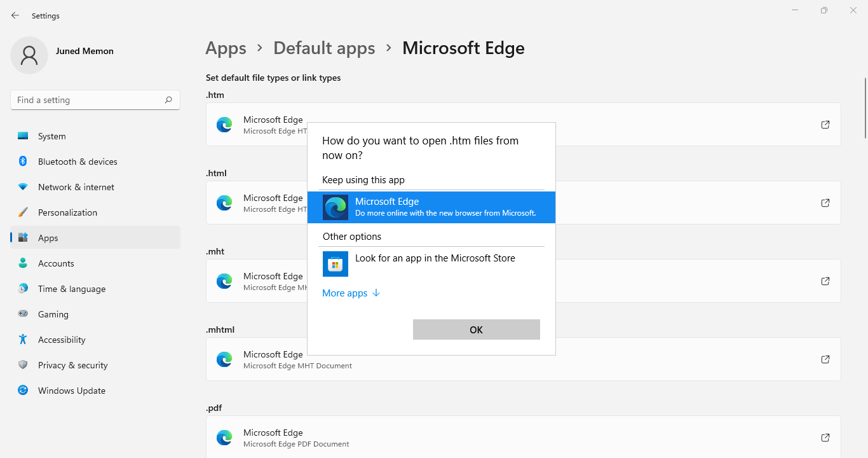Open external link icon for .mht row
868x458 pixels.
tap(825, 281)
